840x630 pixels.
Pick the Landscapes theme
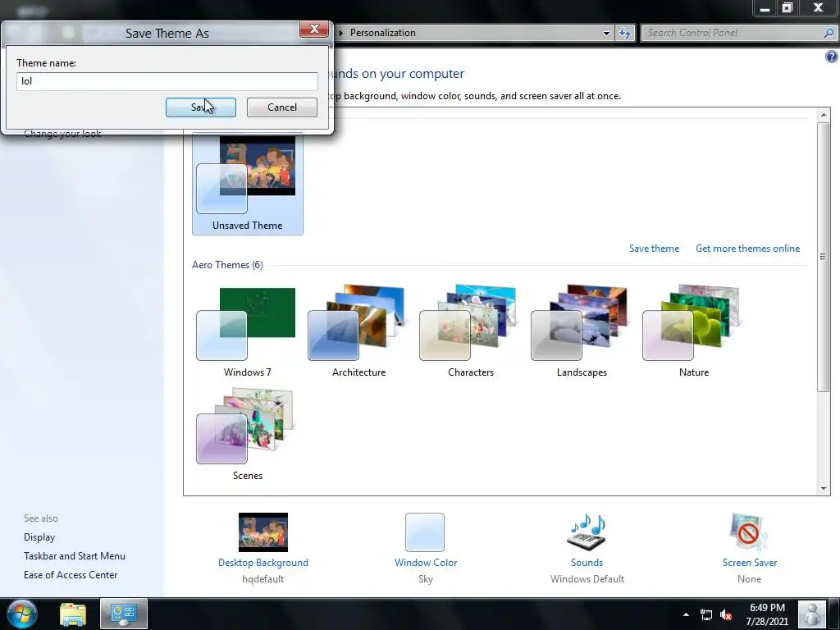point(582,332)
